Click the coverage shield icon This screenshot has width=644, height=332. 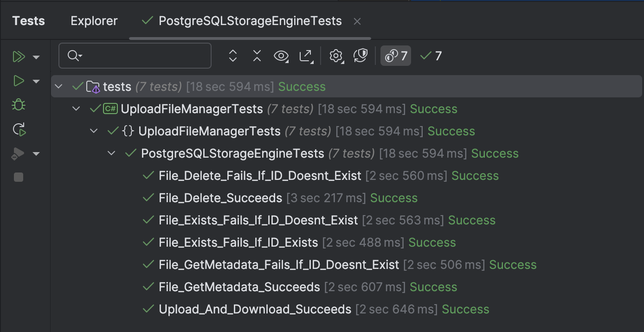[361, 56]
